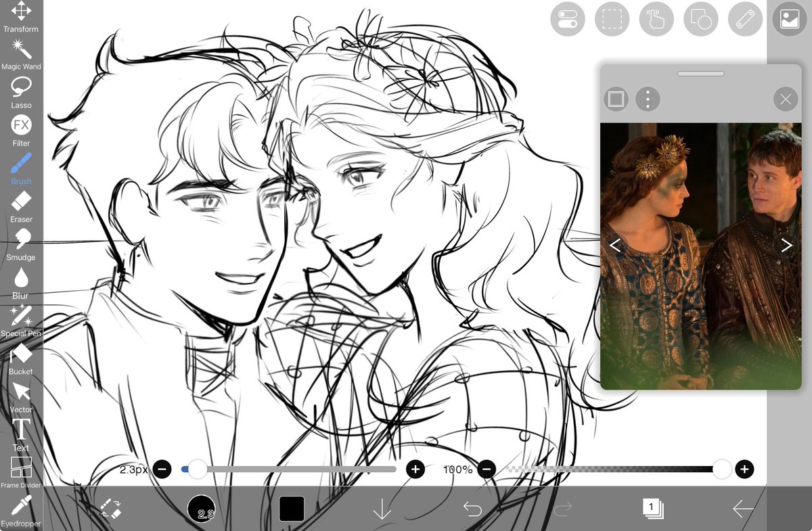Open the shape drawing tool options

[700, 19]
